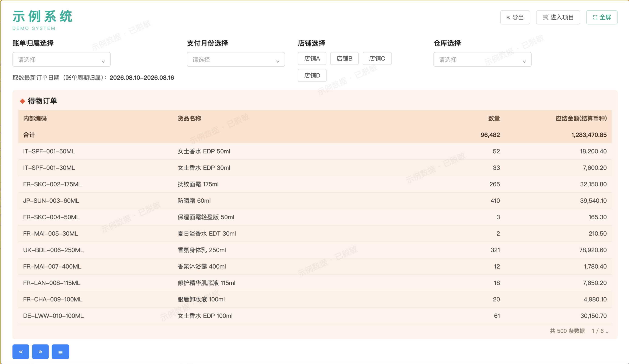Click product name 抚纹面霜 175ml
629x364 pixels.
point(198,184)
